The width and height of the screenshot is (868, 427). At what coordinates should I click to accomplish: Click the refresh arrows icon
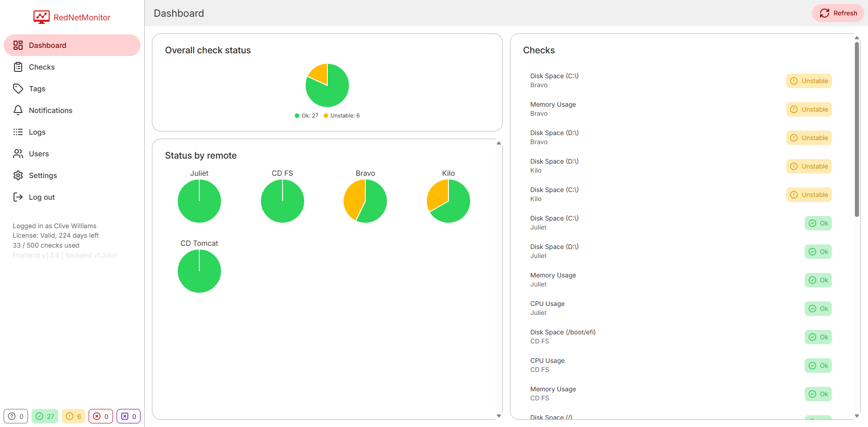[825, 13]
